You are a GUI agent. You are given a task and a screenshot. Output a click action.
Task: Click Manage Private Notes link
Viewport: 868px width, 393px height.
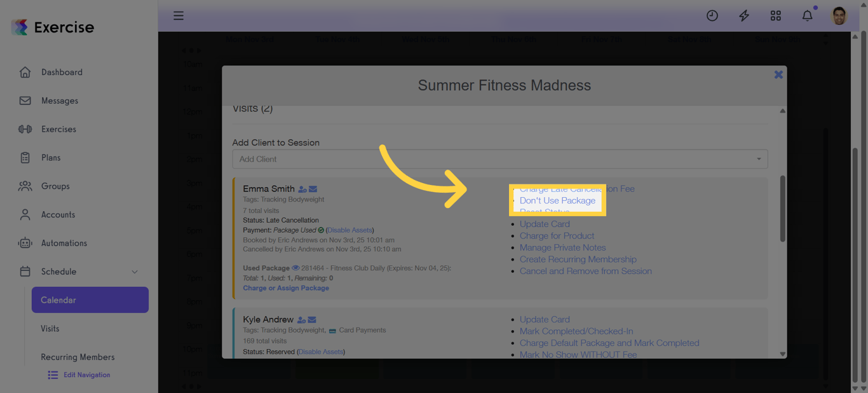(x=562, y=247)
